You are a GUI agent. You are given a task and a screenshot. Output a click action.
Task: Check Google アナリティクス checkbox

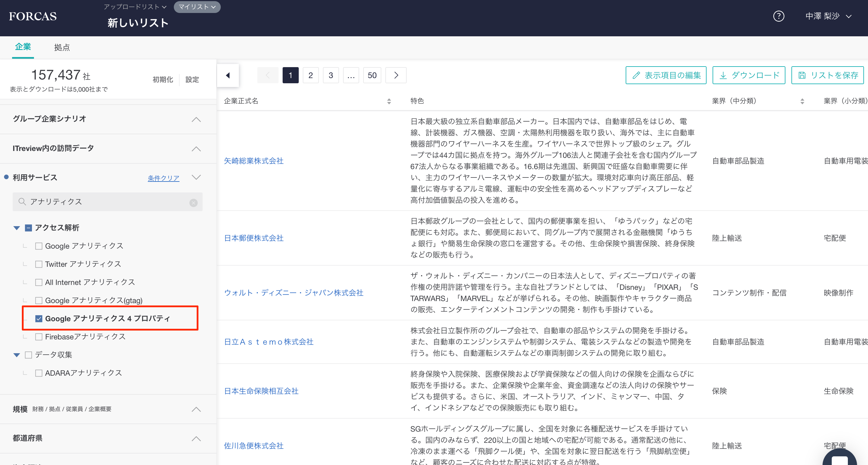[x=39, y=246]
